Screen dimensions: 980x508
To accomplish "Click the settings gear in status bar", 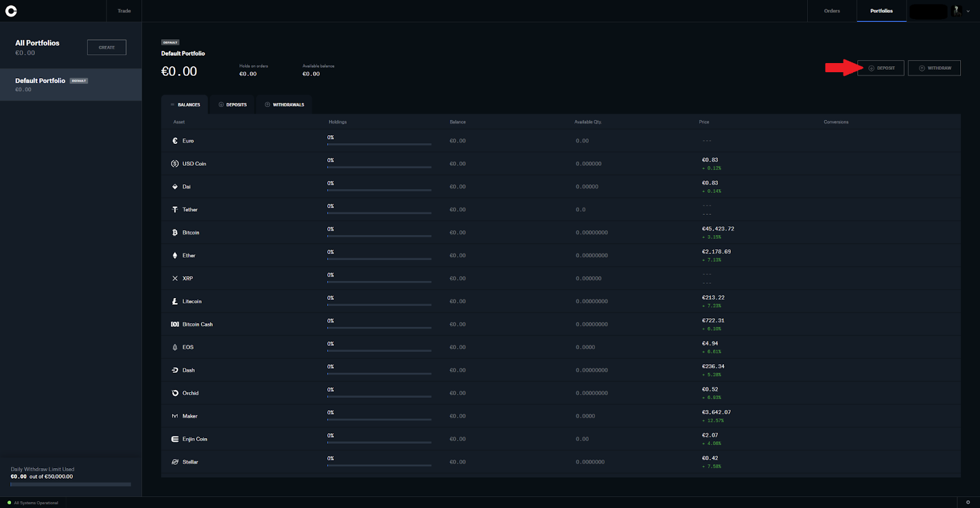I will 968,502.
